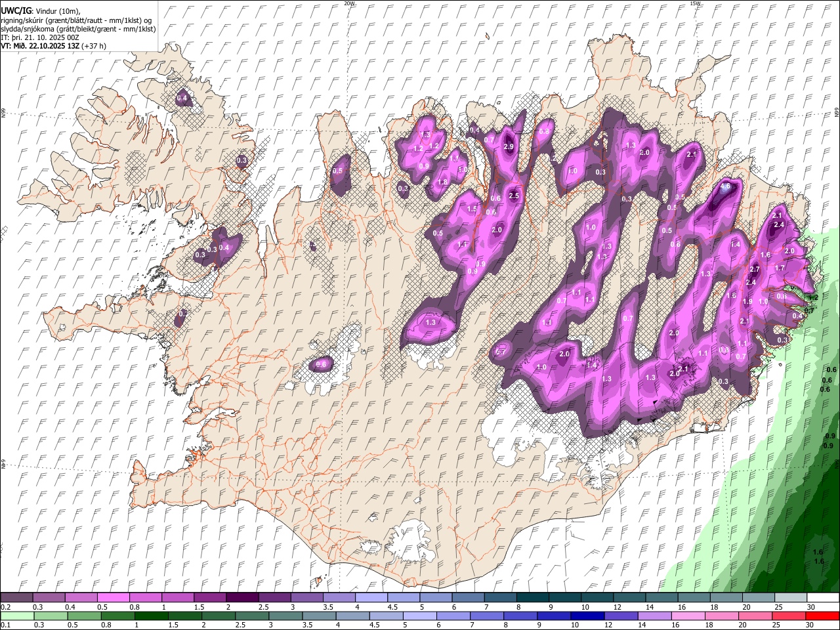
Task: Click the 15W longitude label
Action: (695, 3)
